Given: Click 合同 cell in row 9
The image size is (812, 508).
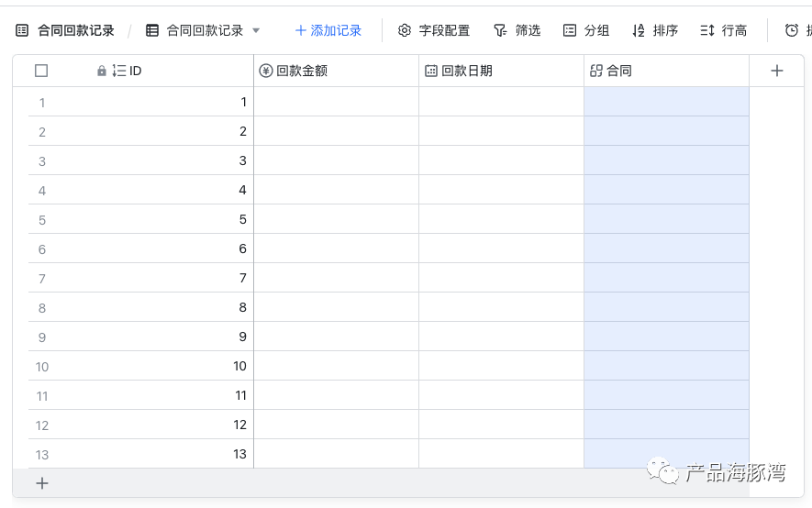Looking at the screenshot, I should pyautogui.click(x=666, y=337).
